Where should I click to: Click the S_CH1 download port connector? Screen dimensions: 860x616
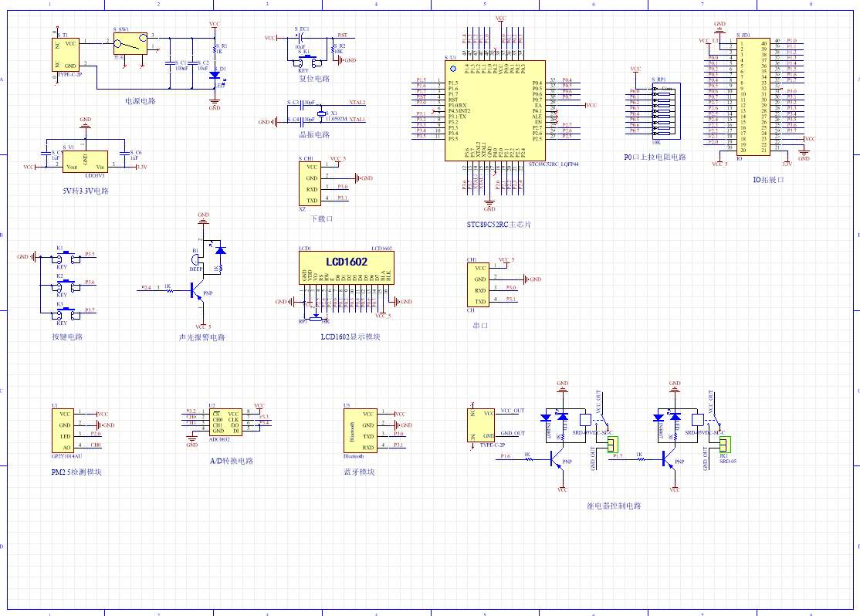coord(310,184)
